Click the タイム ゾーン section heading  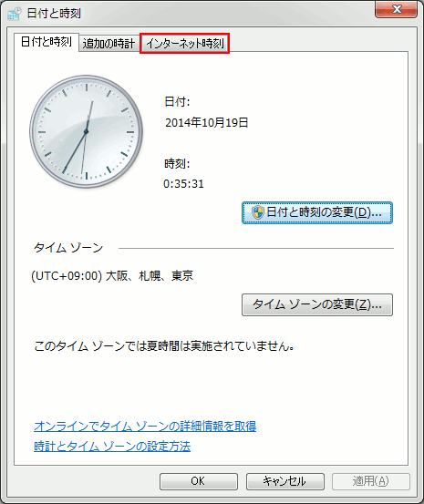[68, 248]
